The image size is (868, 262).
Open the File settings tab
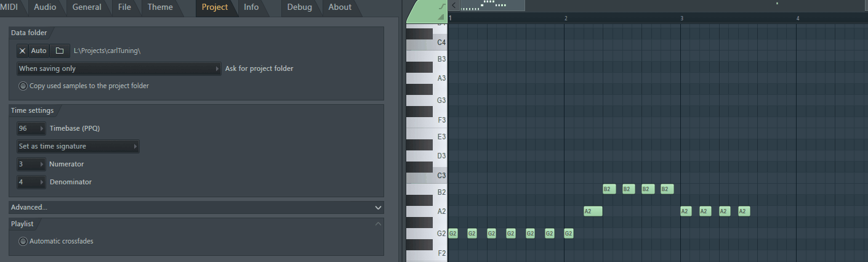click(x=124, y=7)
